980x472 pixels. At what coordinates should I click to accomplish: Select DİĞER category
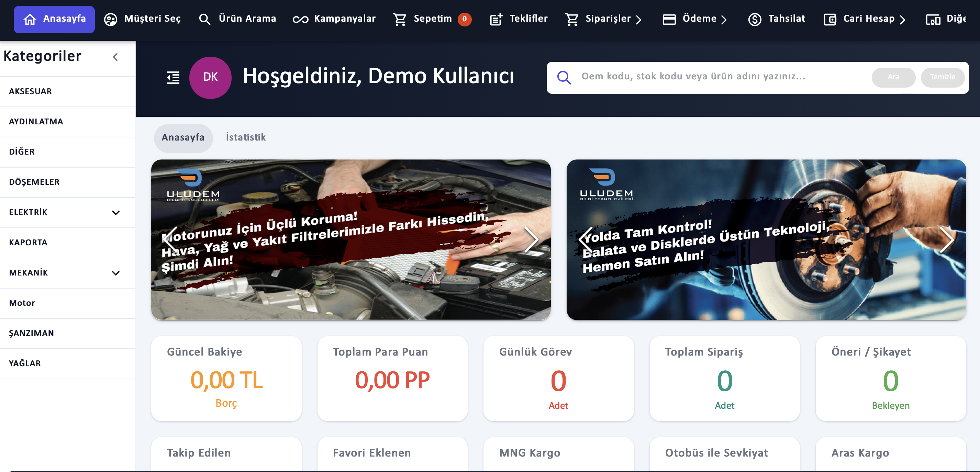68,152
